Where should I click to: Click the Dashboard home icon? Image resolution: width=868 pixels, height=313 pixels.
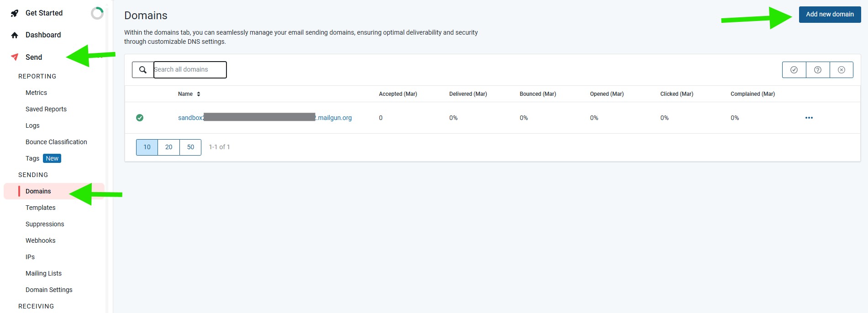point(15,35)
